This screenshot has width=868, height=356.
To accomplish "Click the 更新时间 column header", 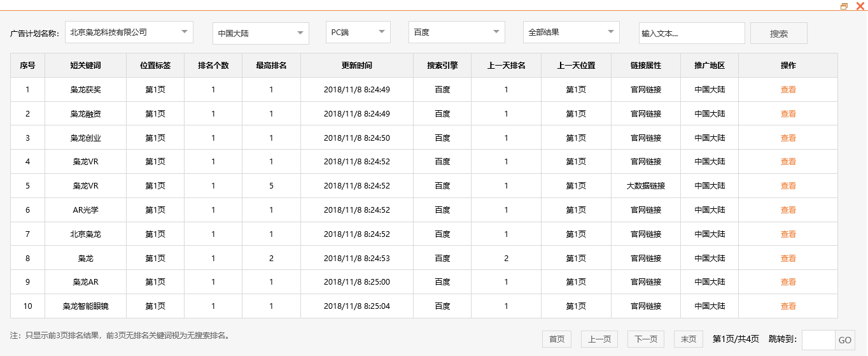I will [x=357, y=66].
